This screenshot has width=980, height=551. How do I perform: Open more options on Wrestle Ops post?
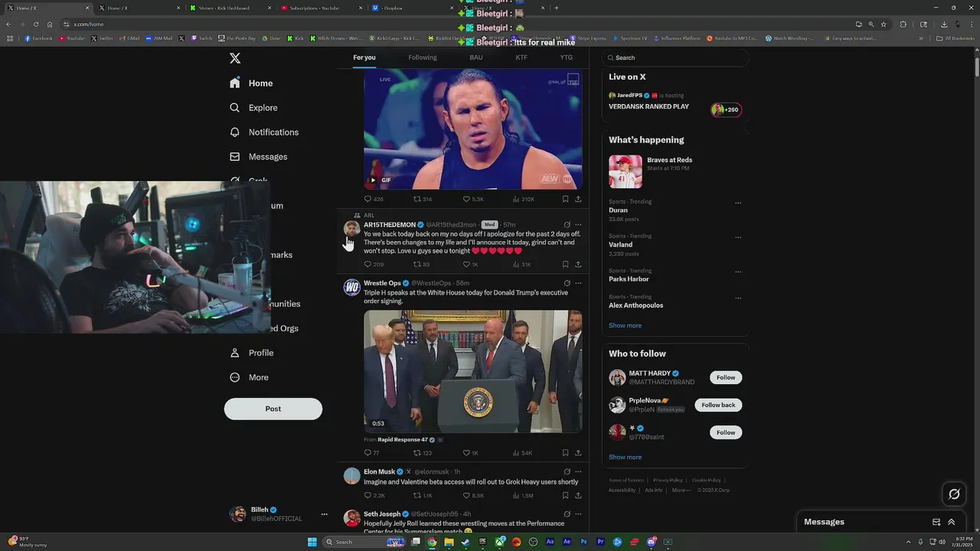click(x=578, y=283)
